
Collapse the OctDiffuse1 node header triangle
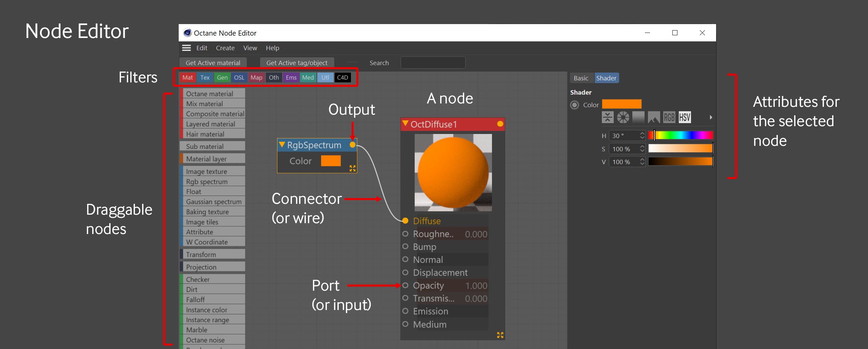click(406, 124)
